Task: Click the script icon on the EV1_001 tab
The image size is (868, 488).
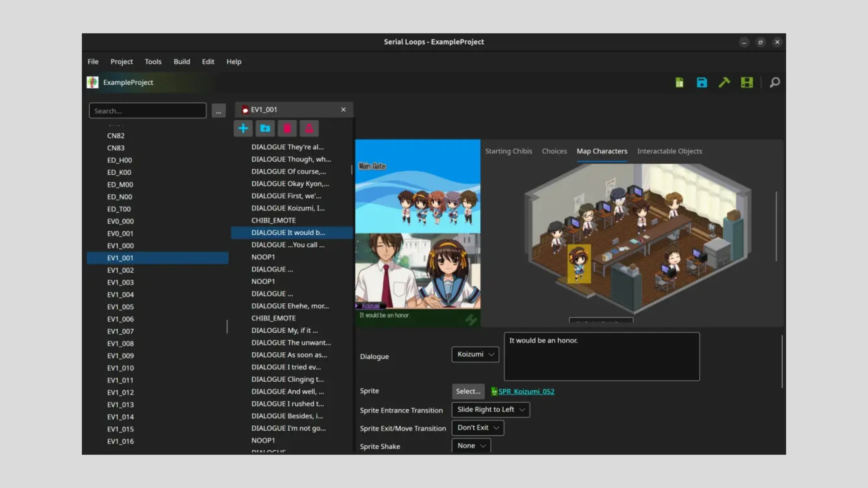Action: [x=245, y=109]
